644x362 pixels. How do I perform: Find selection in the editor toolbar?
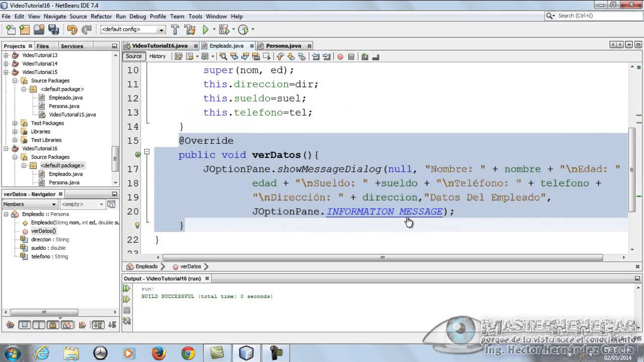pyautogui.click(x=223, y=56)
